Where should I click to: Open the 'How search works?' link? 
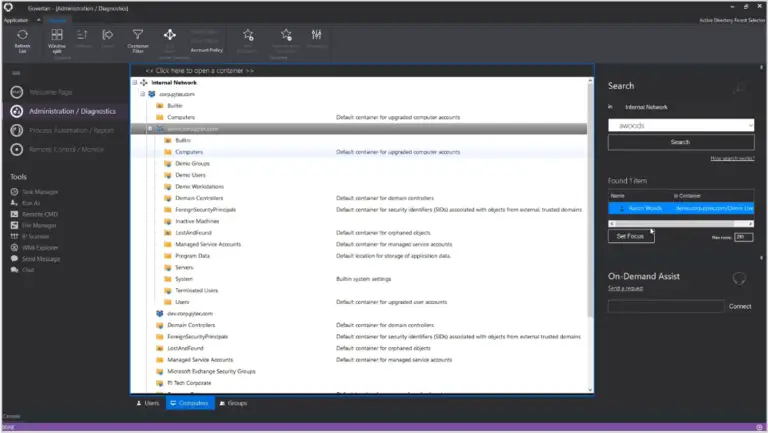click(x=732, y=158)
